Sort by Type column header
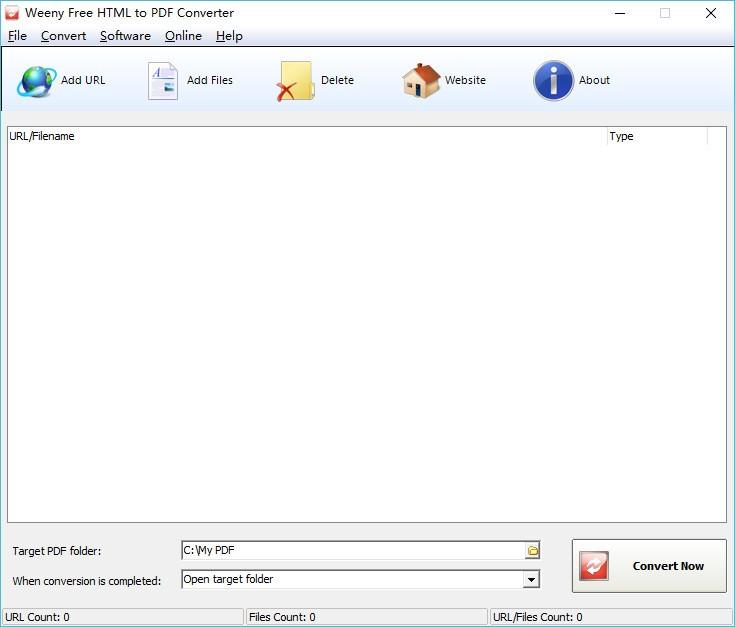Screen dimensions: 735x627 [x=657, y=136]
